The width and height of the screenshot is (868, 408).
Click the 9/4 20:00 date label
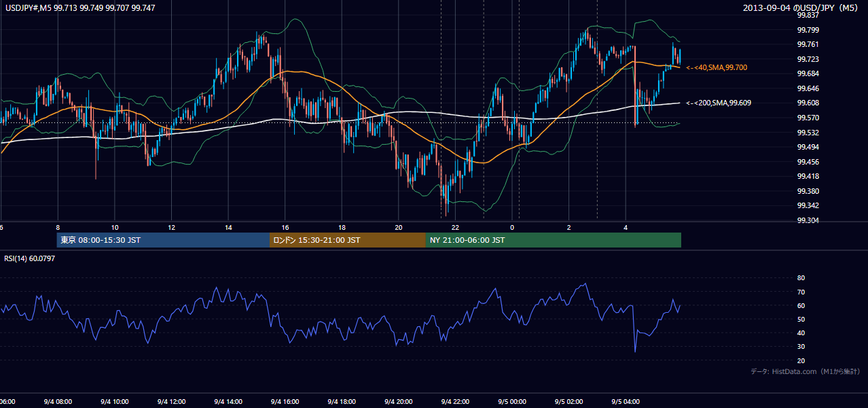(x=398, y=401)
